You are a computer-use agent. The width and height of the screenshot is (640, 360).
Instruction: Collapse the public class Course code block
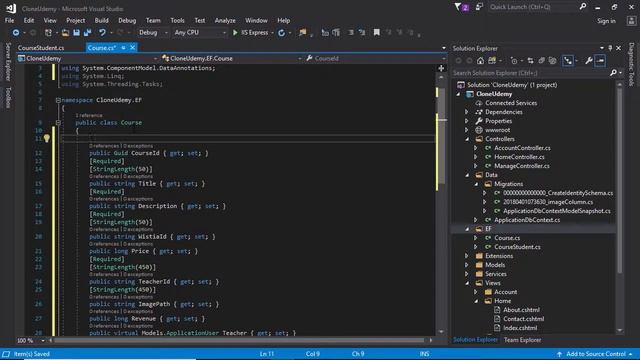pos(58,122)
